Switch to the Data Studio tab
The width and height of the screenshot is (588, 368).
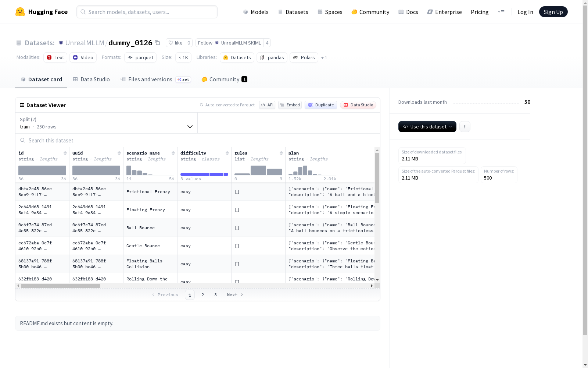point(92,79)
